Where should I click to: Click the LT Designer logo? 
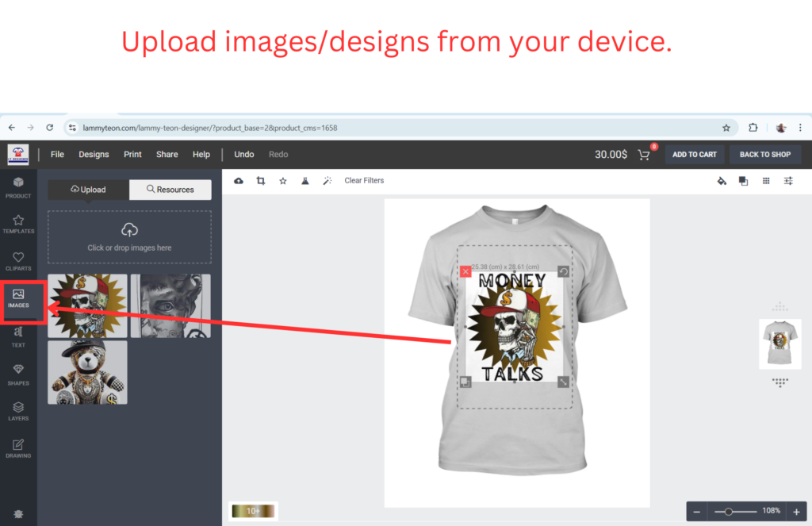pos(18,155)
